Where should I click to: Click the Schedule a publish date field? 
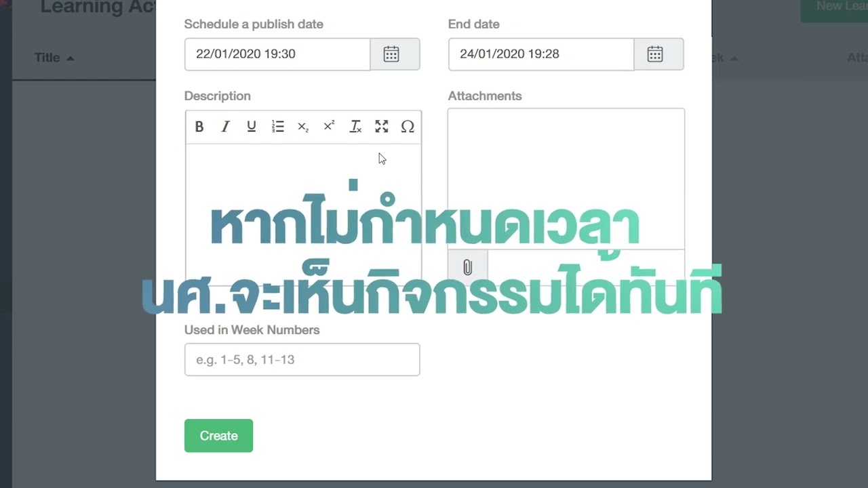click(277, 54)
